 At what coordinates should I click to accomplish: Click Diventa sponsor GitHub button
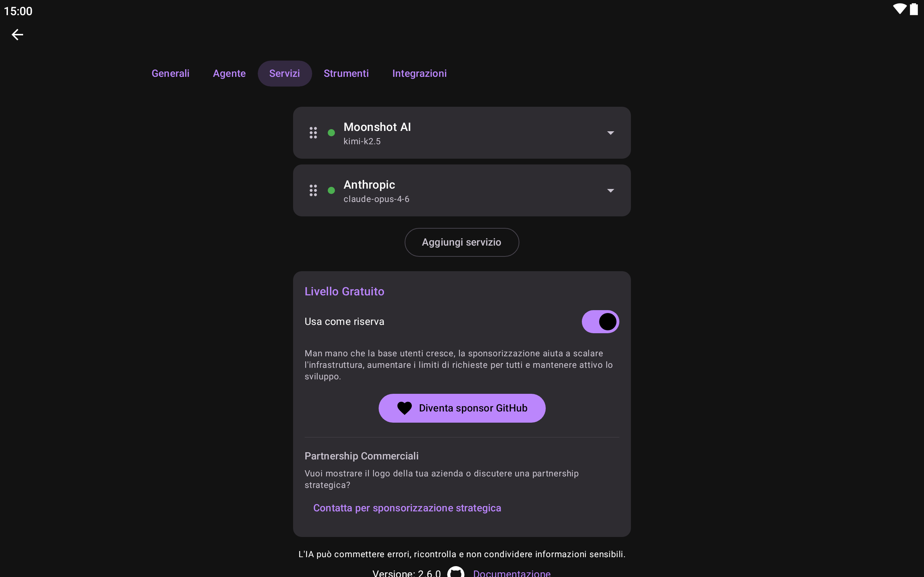(x=462, y=408)
